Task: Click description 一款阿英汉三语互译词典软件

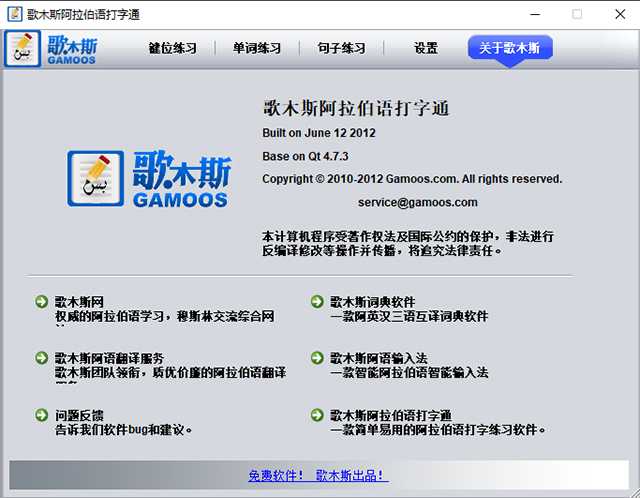Action: coord(409,316)
